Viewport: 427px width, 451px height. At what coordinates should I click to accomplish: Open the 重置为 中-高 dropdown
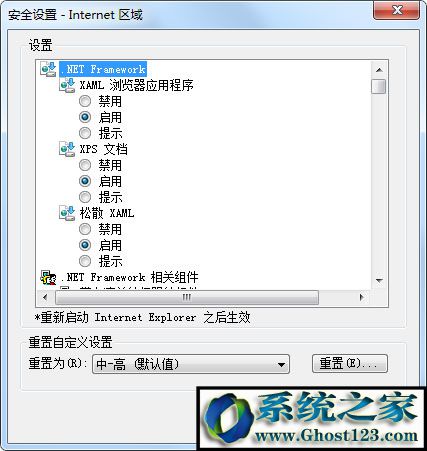tap(191, 364)
